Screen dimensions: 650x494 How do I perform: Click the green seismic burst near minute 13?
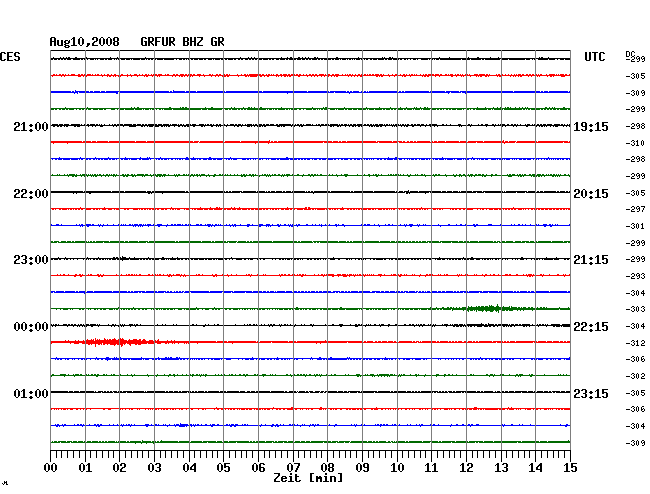pyautogui.click(x=491, y=308)
